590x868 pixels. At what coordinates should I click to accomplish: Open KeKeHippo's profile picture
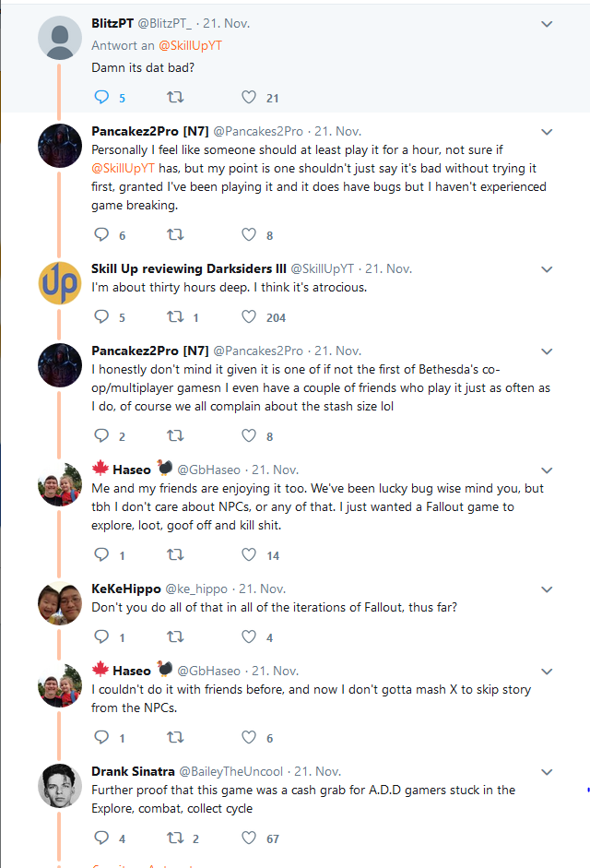click(59, 603)
